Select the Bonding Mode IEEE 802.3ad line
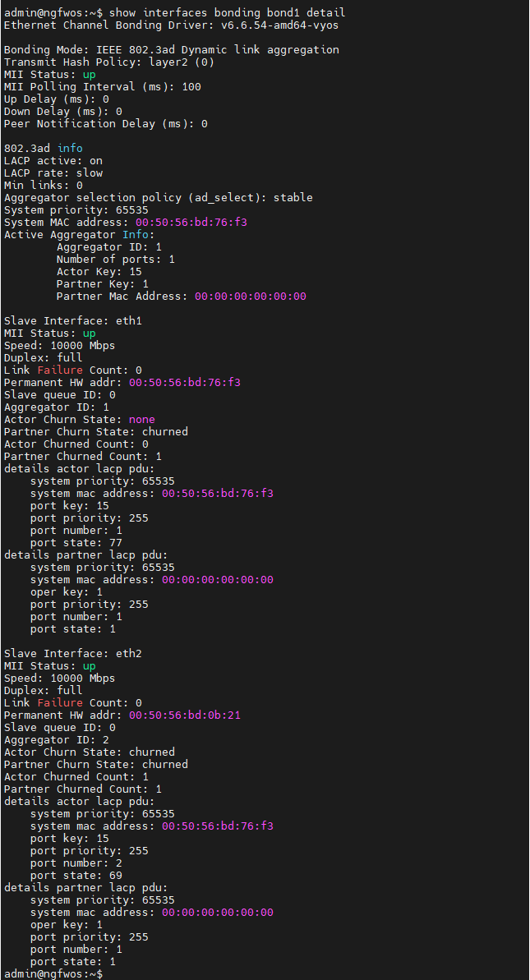530x980 pixels. [171, 49]
